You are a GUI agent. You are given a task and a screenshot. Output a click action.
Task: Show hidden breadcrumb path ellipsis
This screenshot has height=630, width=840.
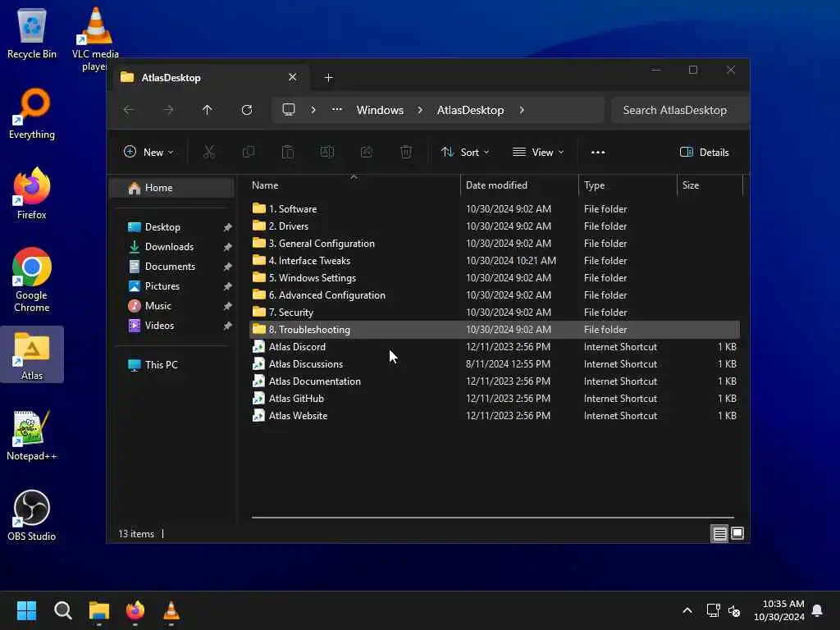[x=337, y=109]
